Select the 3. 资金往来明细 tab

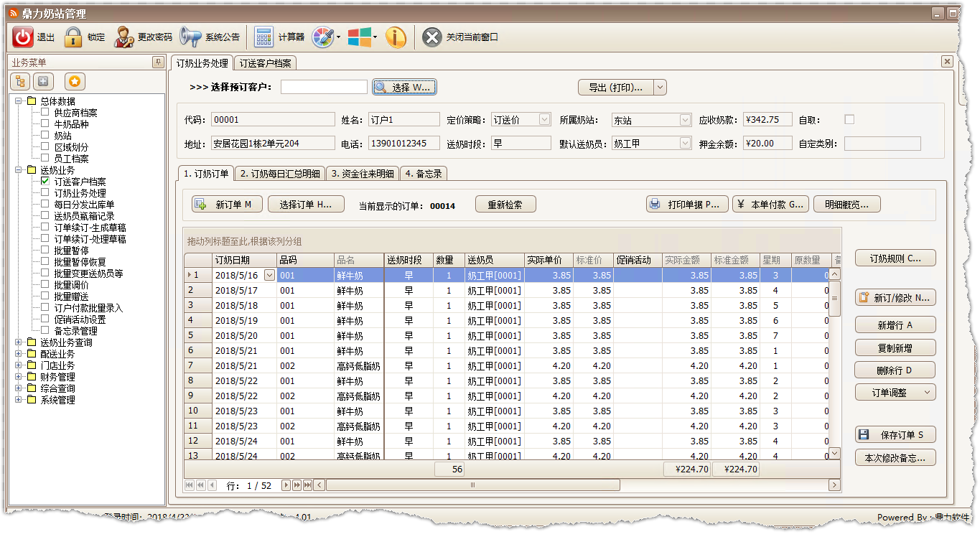(363, 174)
